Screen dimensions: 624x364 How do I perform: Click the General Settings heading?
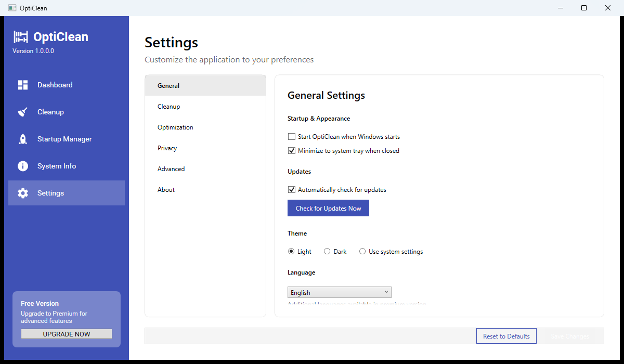coord(326,95)
